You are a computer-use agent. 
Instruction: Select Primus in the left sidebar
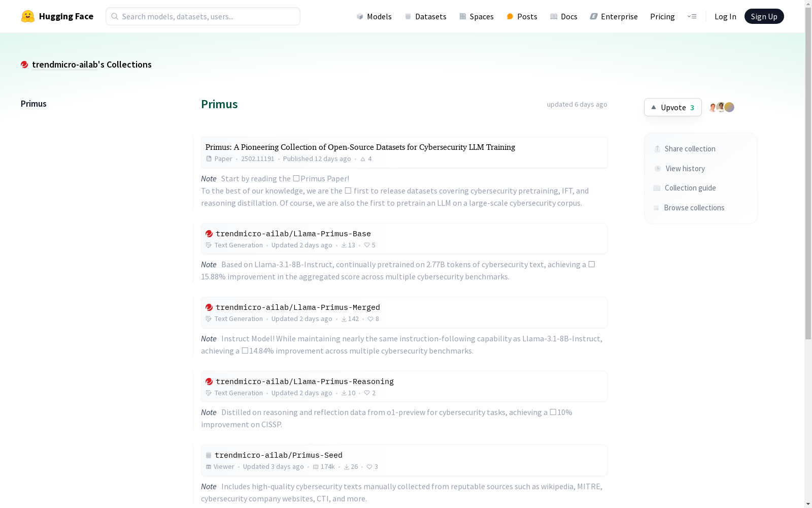coord(33,104)
